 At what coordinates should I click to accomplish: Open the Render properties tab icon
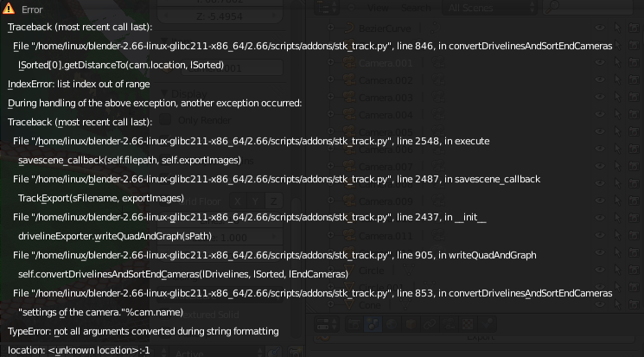pyautogui.click(x=354, y=322)
